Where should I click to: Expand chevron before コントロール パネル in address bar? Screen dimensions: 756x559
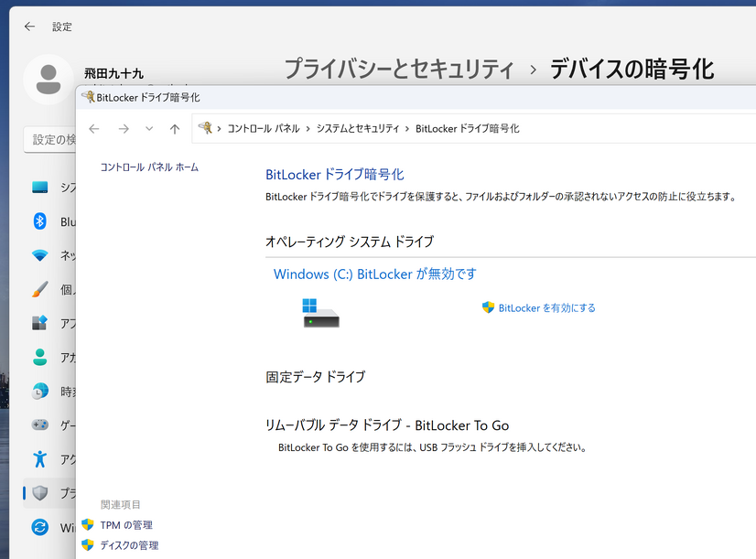(219, 129)
